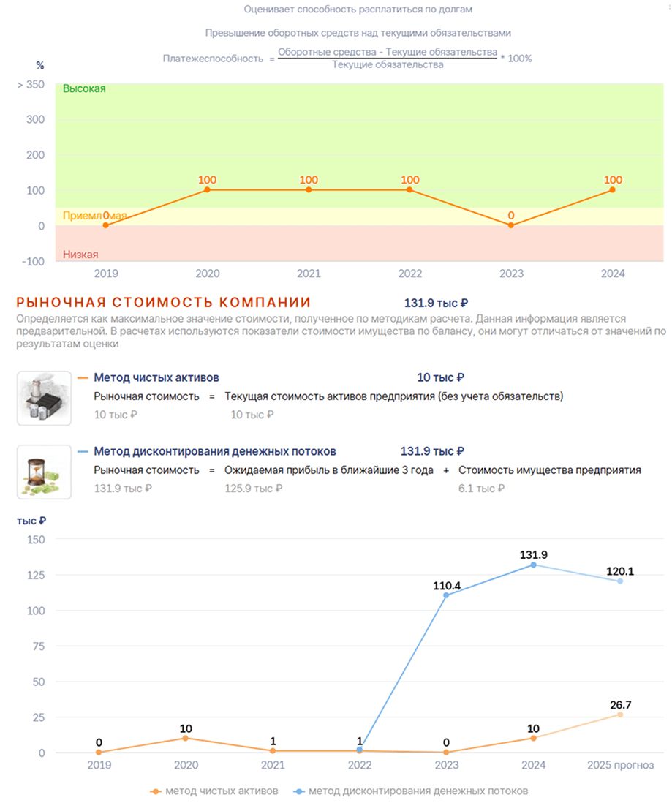Click the РЫНОЧНАЯ СТОИМОСТЬ КОМПАНИИ heading
This screenshot has height=803, width=672.
[163, 303]
